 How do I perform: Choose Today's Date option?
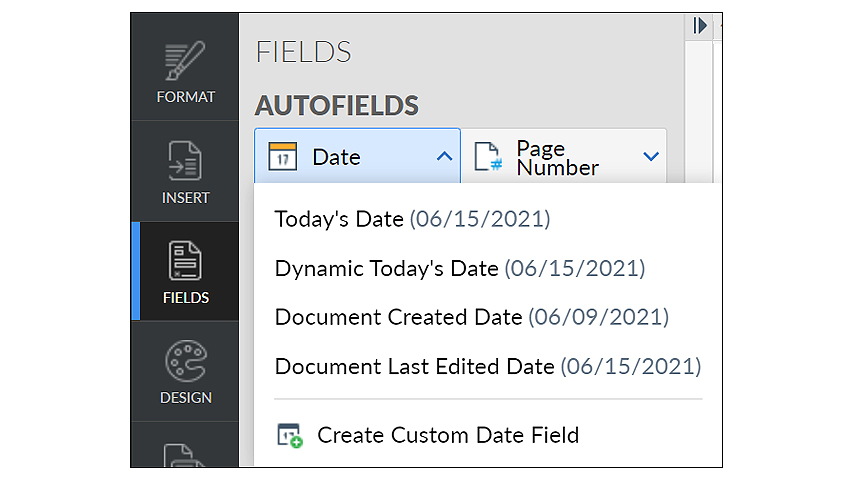[x=412, y=219]
